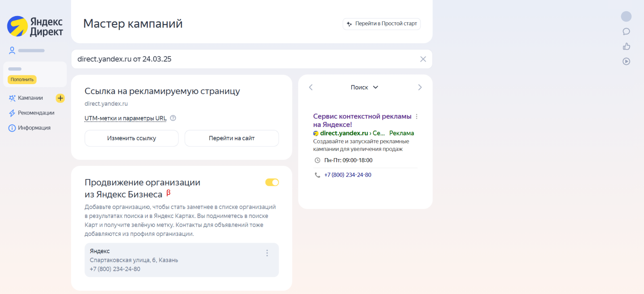Click the Пн-Пт: 09:00-18:00 working hours text
The image size is (644, 294).
(x=348, y=160)
